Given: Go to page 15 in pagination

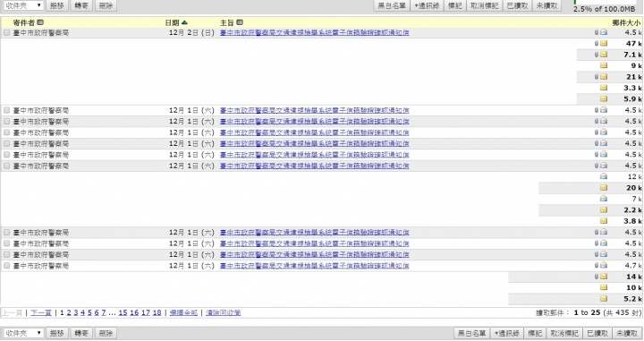Looking at the screenshot, I should point(123,312).
